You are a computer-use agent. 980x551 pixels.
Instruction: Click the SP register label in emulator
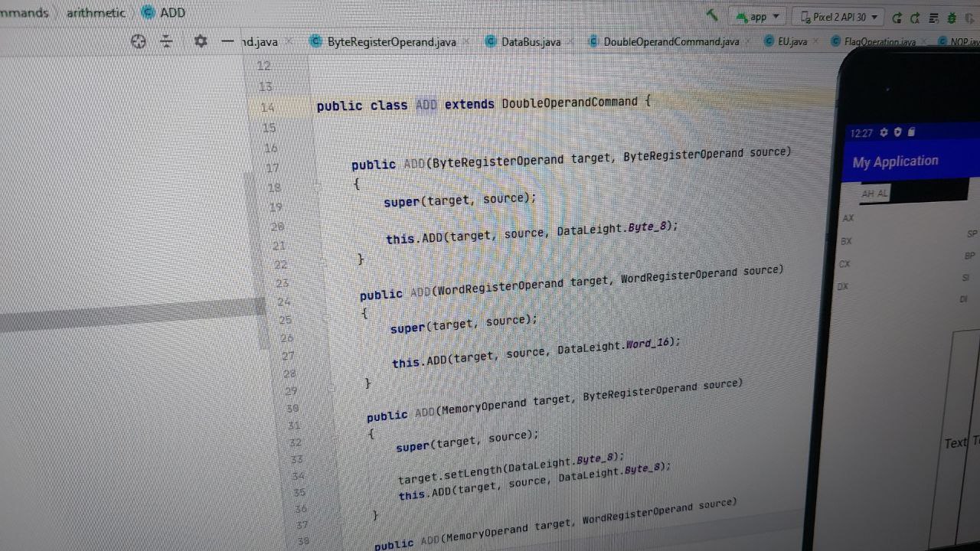(972, 234)
